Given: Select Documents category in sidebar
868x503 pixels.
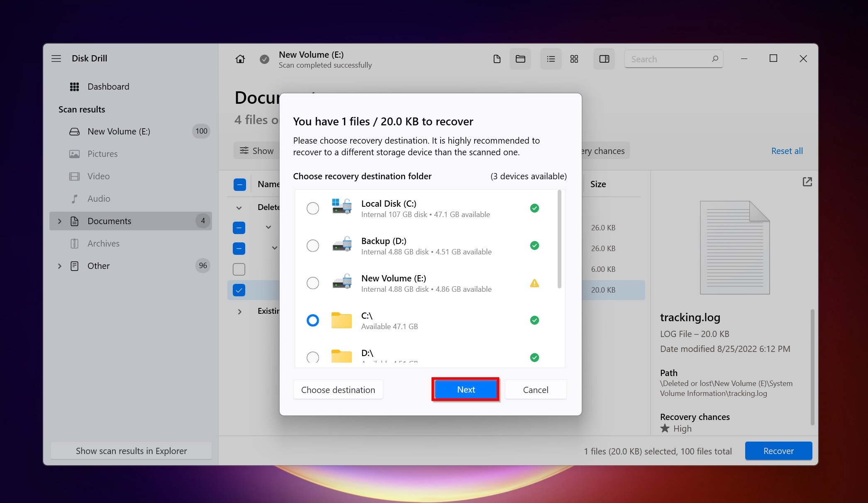Looking at the screenshot, I should tap(130, 221).
